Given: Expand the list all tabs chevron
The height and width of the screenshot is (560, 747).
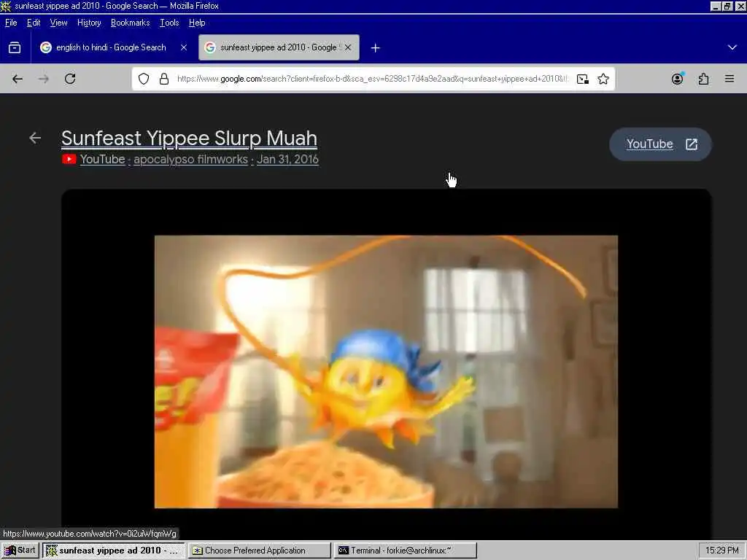Looking at the screenshot, I should pos(732,47).
